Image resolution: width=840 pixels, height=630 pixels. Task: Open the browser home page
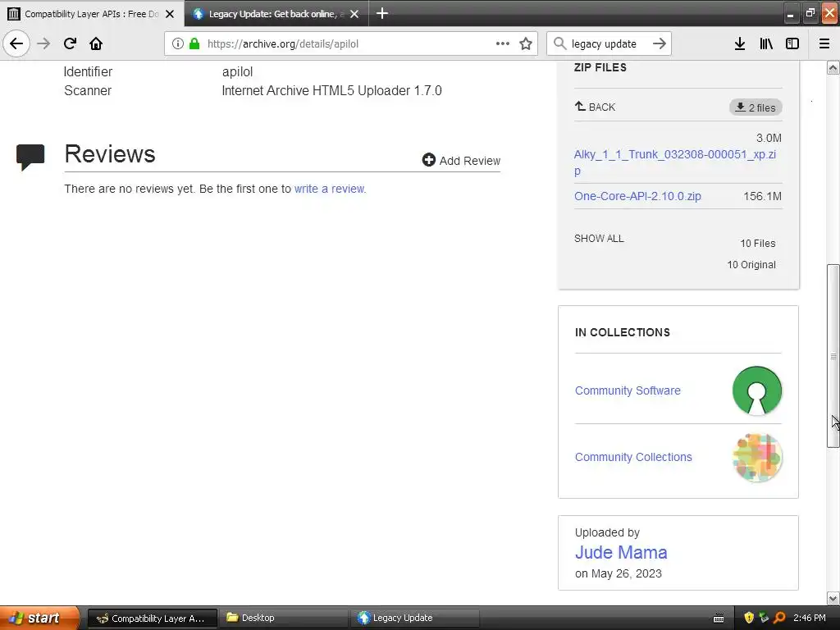(96, 43)
